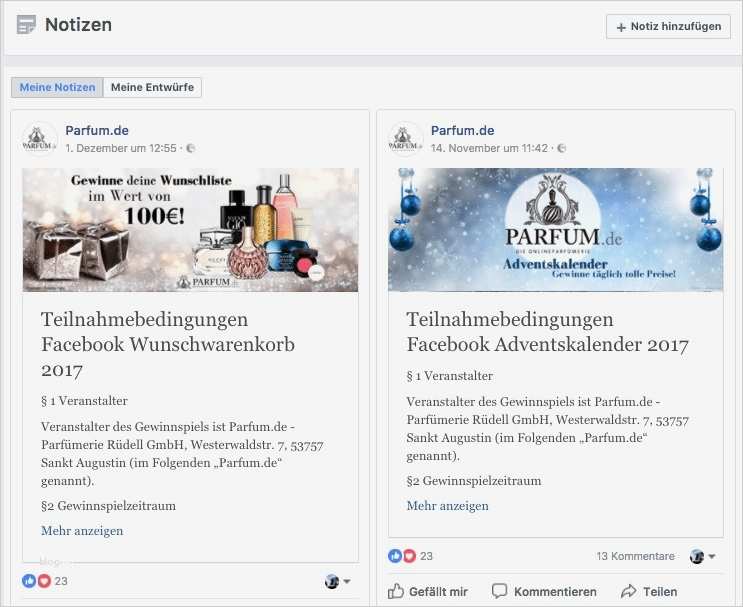Open note title Teilnahmebedingungen Facebook Adventskalender 2017
Image resolution: width=743 pixels, height=607 pixels.
click(547, 332)
